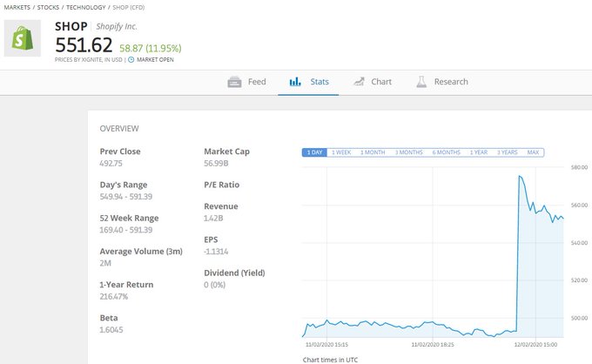592x364 pixels.
Task: Click the Beta value 1.6045
Action: (x=111, y=330)
